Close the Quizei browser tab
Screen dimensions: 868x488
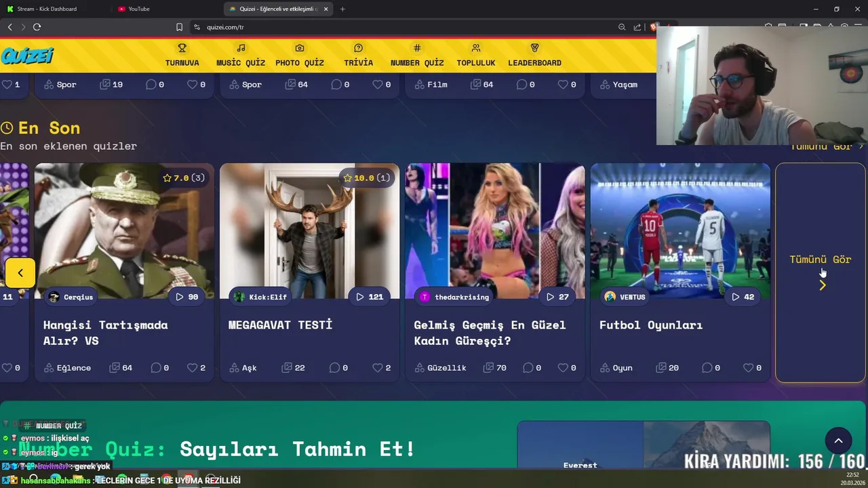pos(326,9)
